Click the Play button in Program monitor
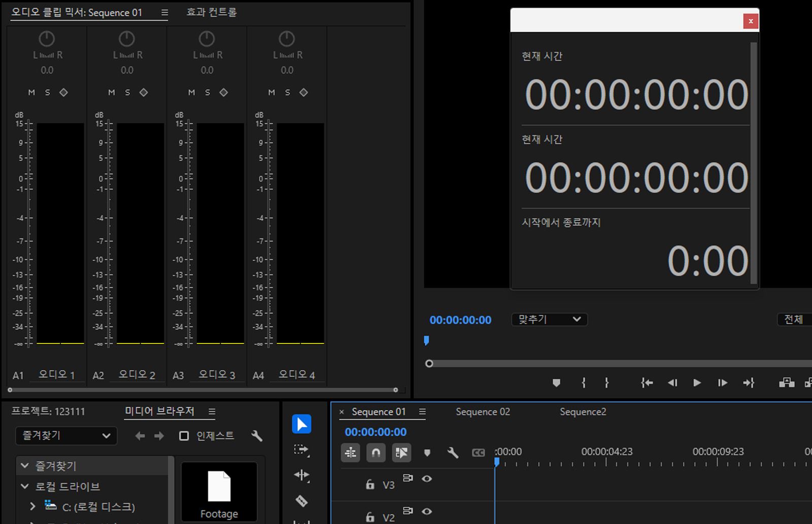Screen dimensions: 812x524 (697, 383)
